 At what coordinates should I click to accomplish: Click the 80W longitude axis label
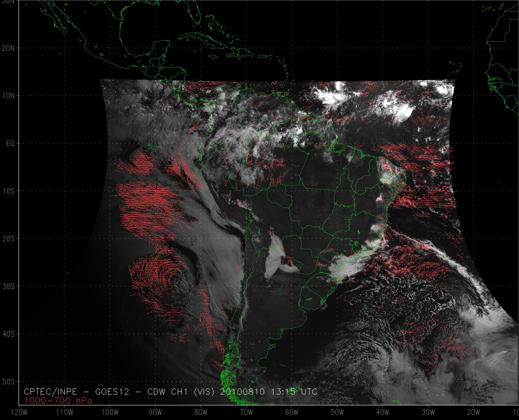coord(201,412)
